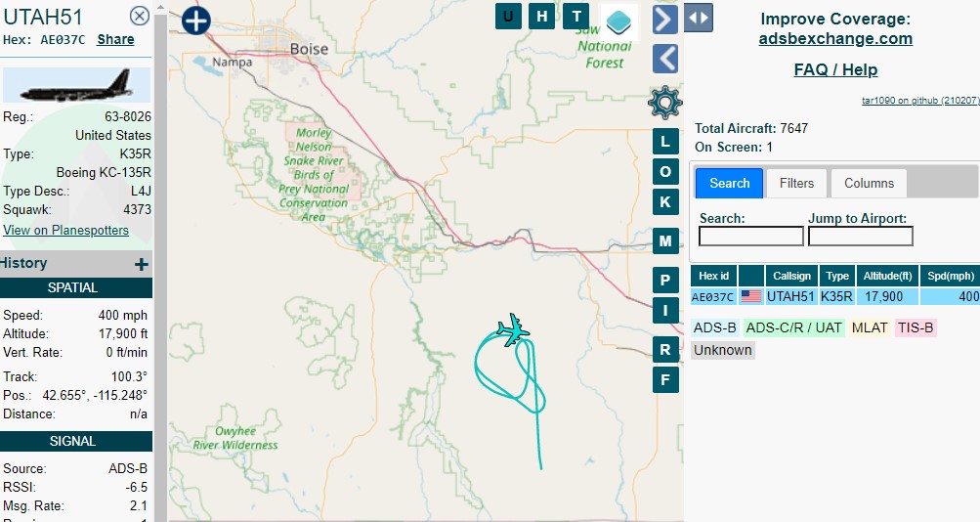This screenshot has height=522, width=980.
Task: Open the settings gear menu
Action: (x=665, y=103)
